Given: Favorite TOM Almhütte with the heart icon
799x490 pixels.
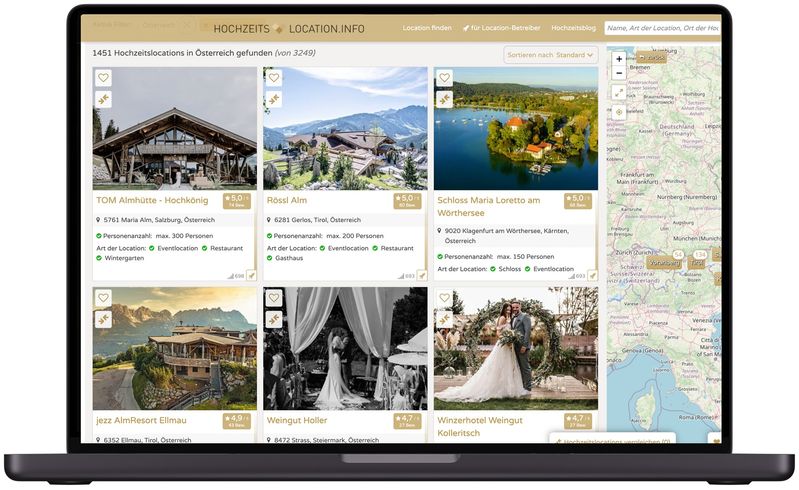Looking at the screenshot, I should 103,78.
